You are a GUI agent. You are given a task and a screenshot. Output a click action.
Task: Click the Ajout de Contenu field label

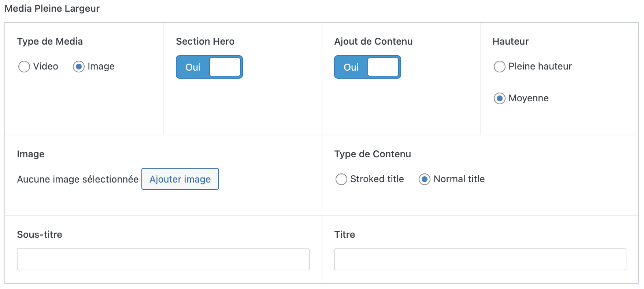click(373, 41)
